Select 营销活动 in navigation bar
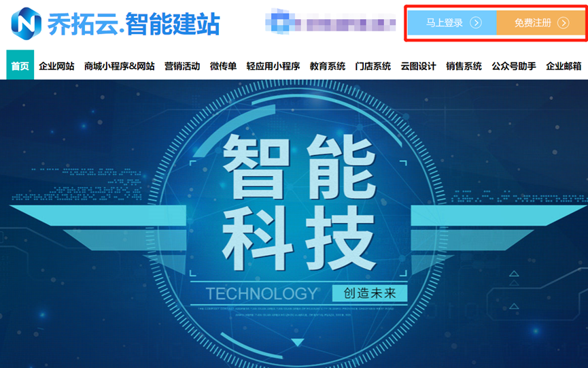The image size is (588, 368). click(x=182, y=67)
